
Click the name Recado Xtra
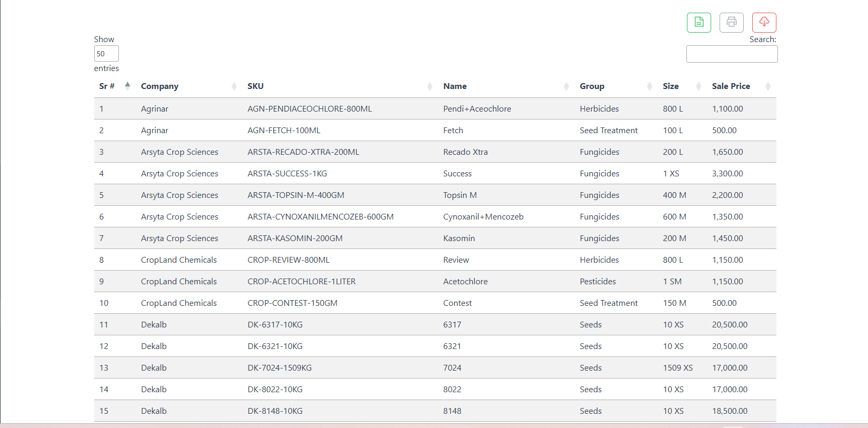[465, 152]
